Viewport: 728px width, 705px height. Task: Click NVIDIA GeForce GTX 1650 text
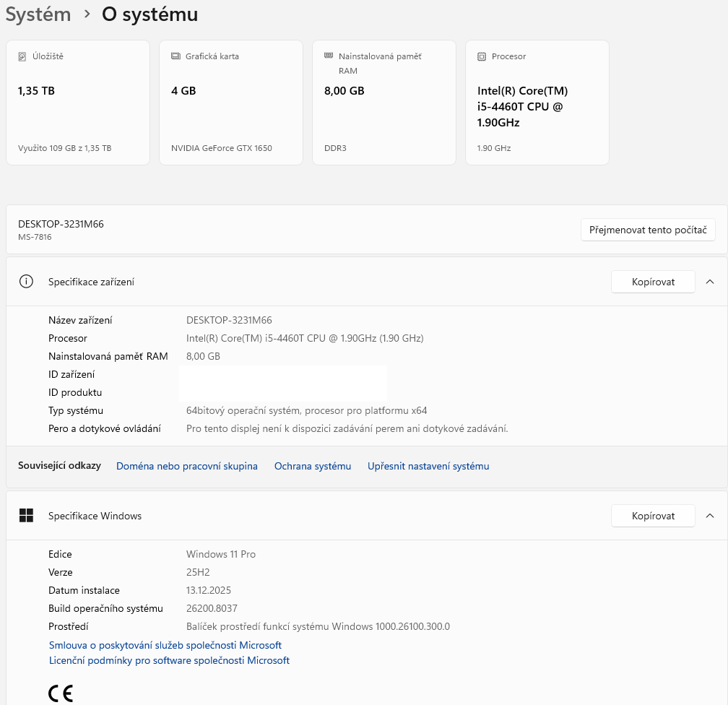[x=222, y=148]
